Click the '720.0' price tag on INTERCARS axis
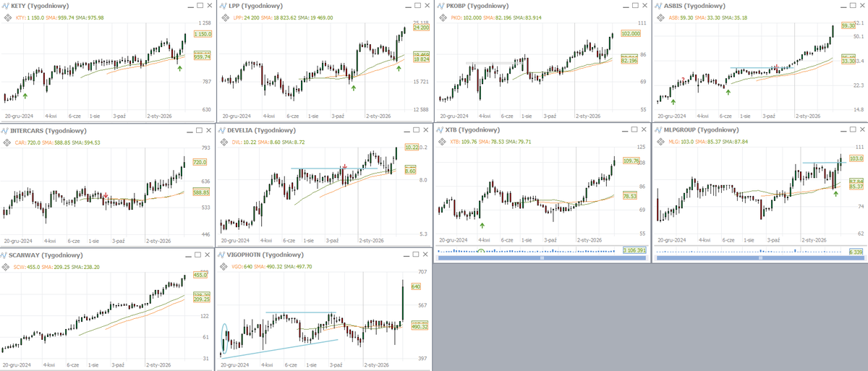Viewport: 868px width, 371px height. coord(200,162)
